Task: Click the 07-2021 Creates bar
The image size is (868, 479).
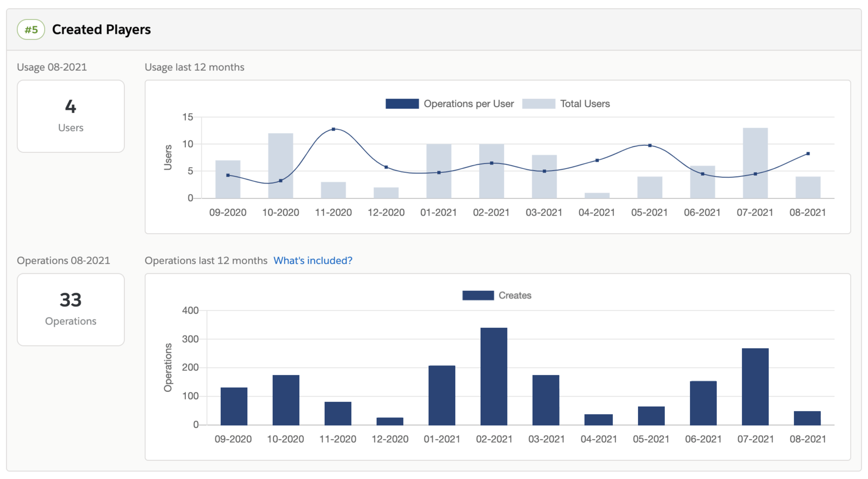Action: pyautogui.click(x=755, y=387)
